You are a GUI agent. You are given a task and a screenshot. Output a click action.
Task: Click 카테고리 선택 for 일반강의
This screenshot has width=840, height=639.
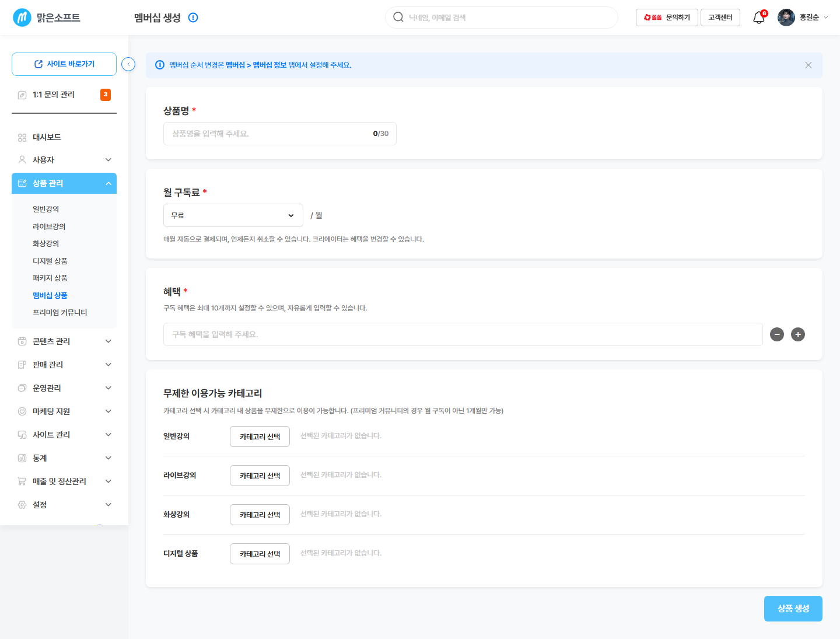[260, 437]
